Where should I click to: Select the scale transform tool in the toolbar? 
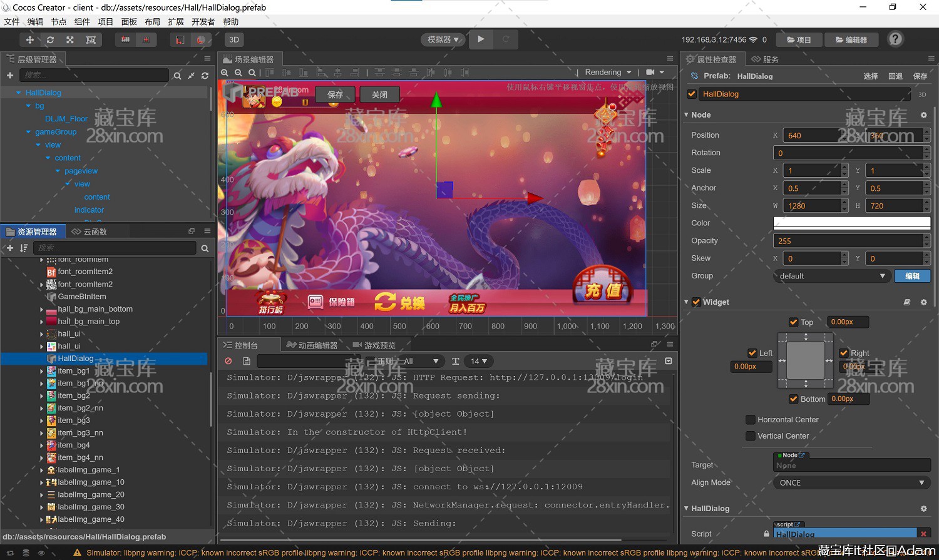coord(70,40)
